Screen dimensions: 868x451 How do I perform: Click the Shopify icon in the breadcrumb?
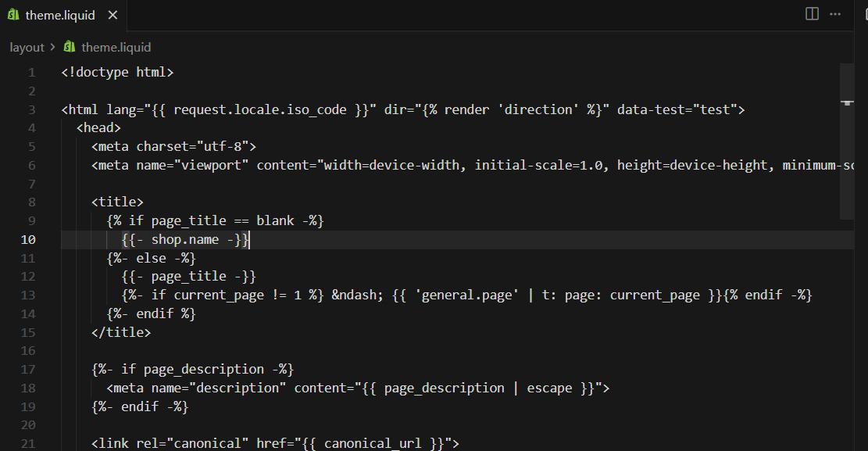tap(70, 47)
